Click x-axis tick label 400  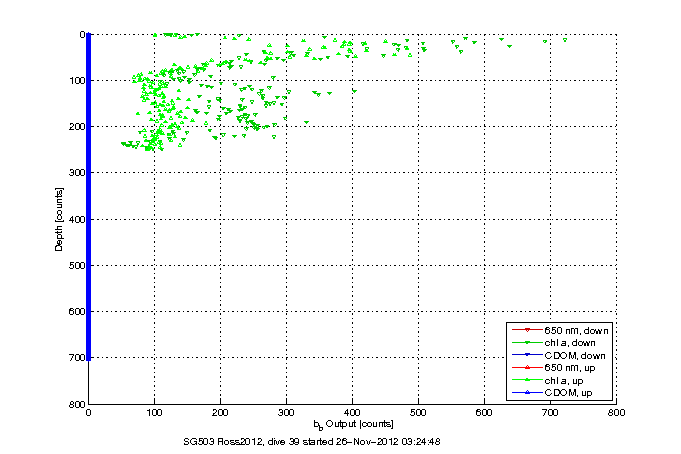[352, 413]
